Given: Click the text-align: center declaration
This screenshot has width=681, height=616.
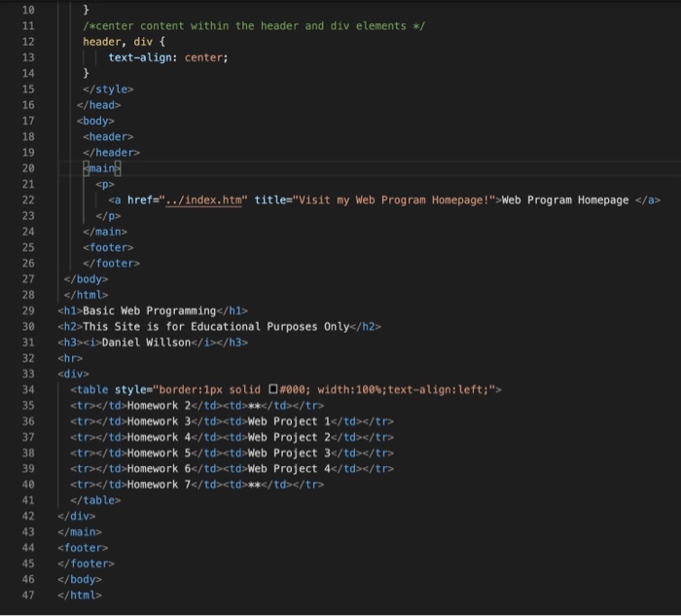Looking at the screenshot, I should pyautogui.click(x=168, y=57).
